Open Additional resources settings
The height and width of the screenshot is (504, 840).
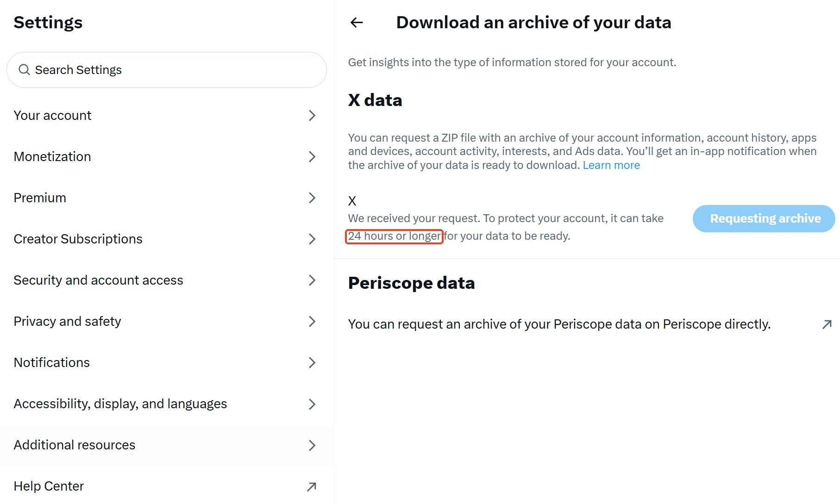[167, 445]
